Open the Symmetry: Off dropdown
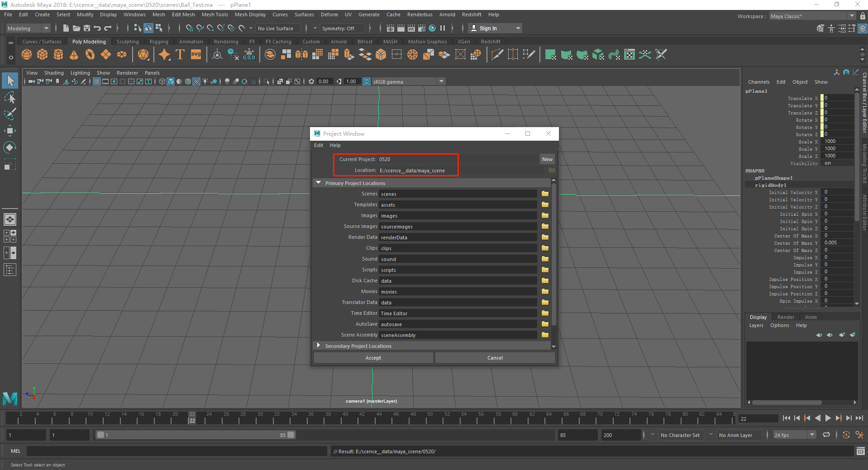This screenshot has height=470, width=868. click(342, 28)
